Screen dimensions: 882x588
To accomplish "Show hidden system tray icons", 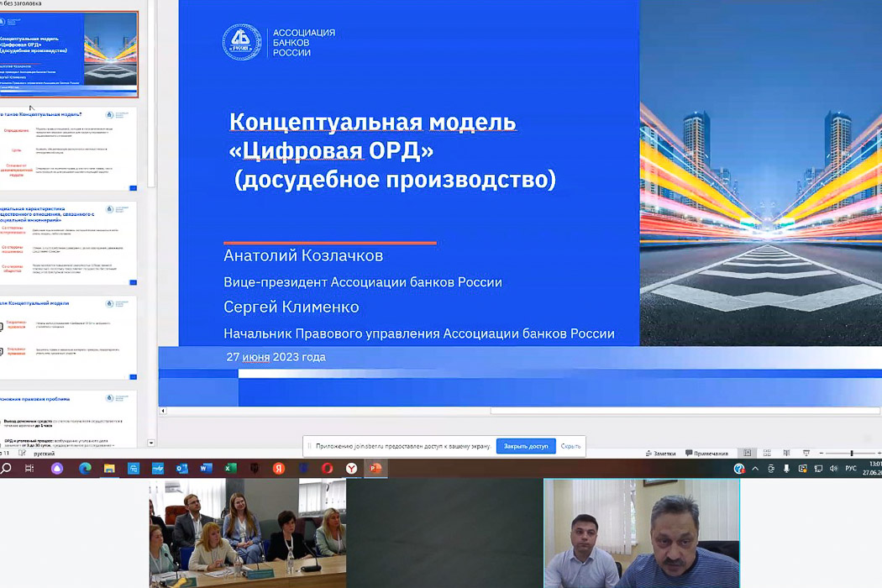I will point(755,468).
